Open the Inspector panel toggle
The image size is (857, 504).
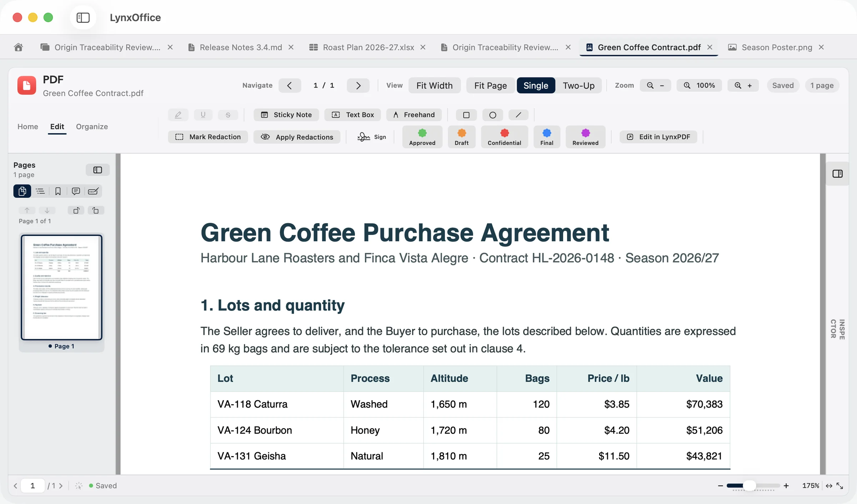pos(837,174)
